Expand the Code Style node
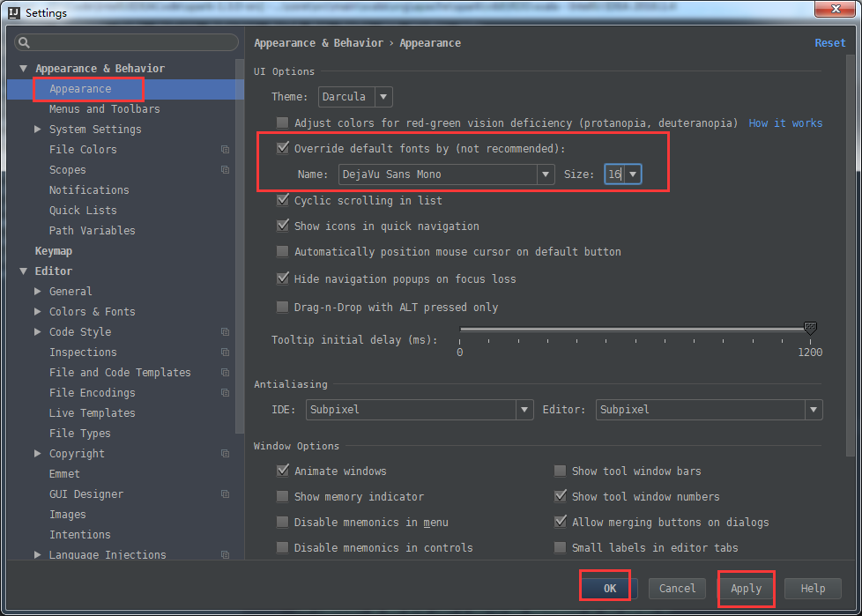The width and height of the screenshot is (862, 616). tap(37, 332)
